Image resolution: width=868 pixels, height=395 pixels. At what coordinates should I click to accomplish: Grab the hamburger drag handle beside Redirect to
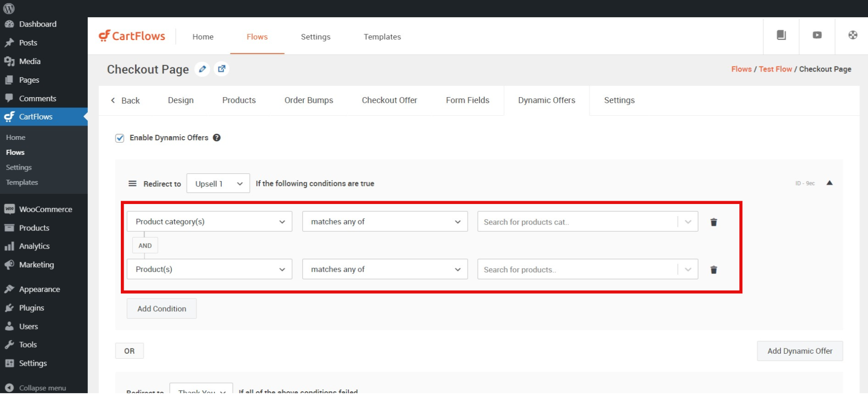[x=132, y=184]
